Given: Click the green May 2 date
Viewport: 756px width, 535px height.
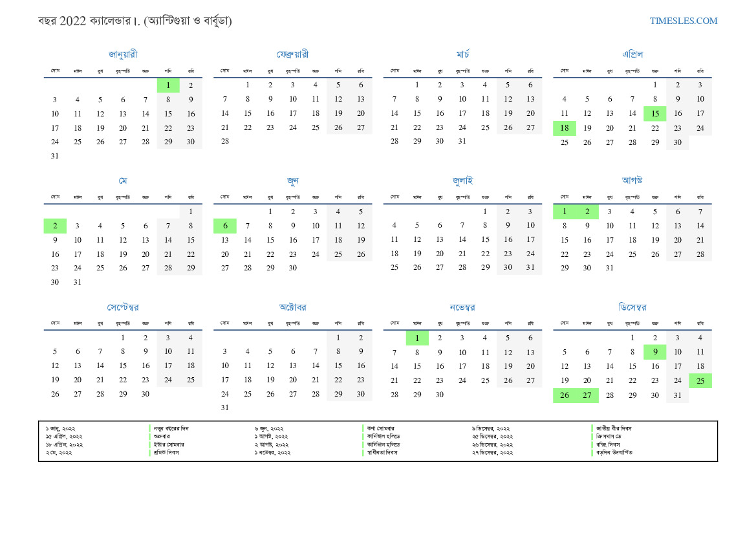Looking at the screenshot, I should 55,226.
